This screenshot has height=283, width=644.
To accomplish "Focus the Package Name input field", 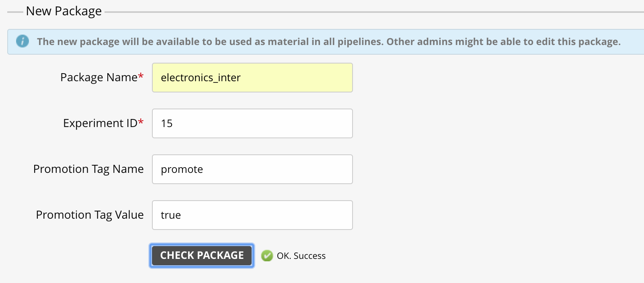I will point(252,78).
